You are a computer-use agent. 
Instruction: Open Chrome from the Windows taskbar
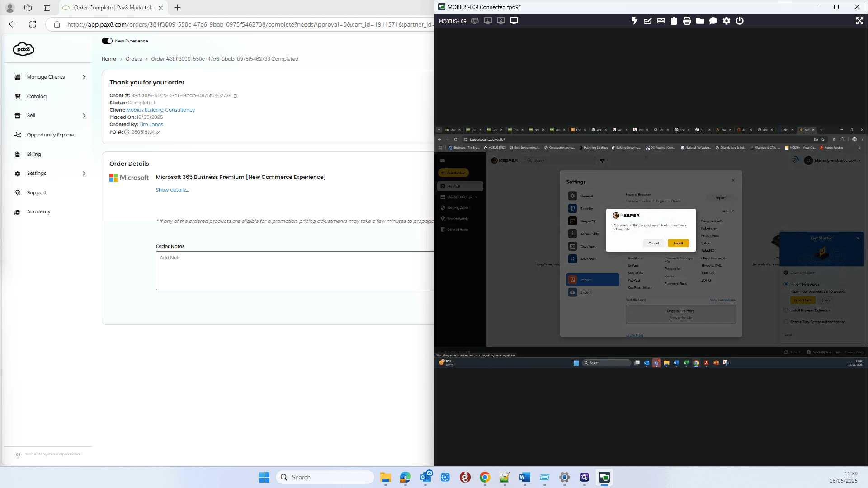[485, 477]
